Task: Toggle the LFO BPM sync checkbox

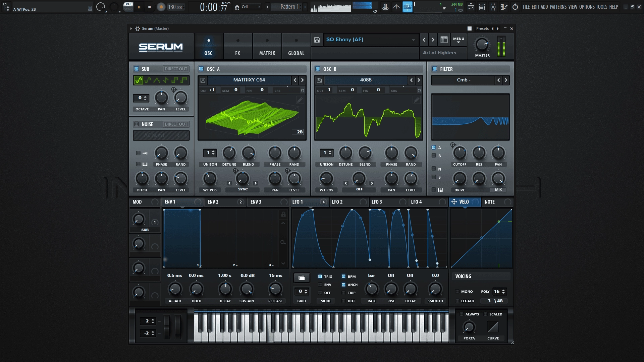Action: tap(343, 277)
